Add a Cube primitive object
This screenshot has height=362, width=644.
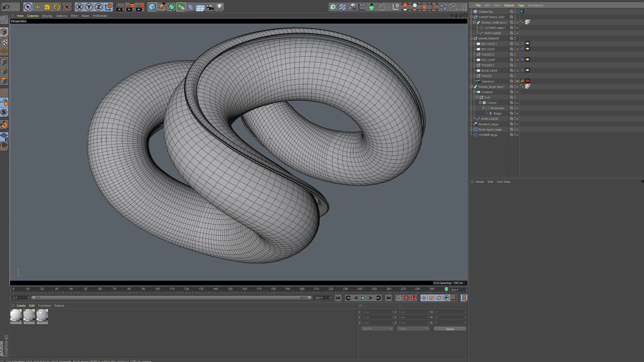pyautogui.click(x=152, y=7)
